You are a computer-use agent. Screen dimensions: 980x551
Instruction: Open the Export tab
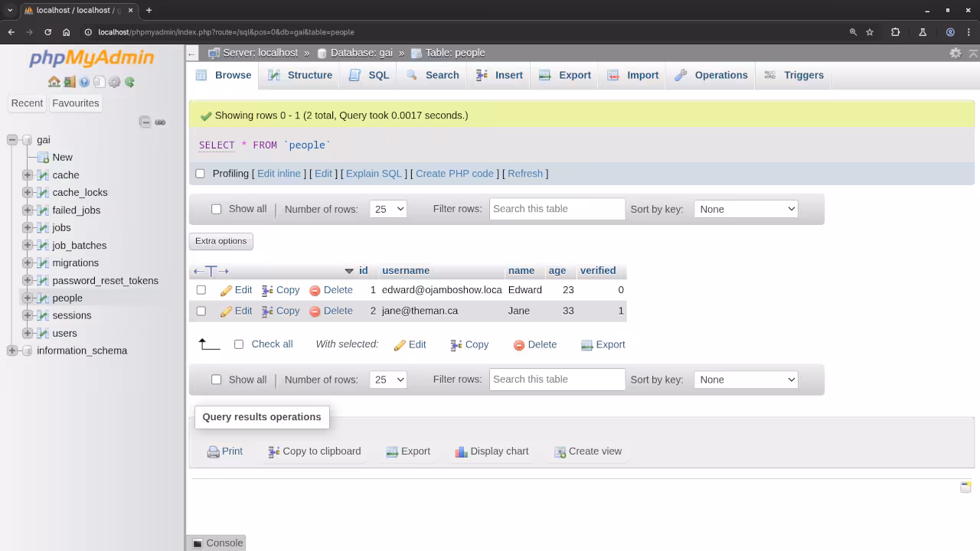pyautogui.click(x=565, y=75)
